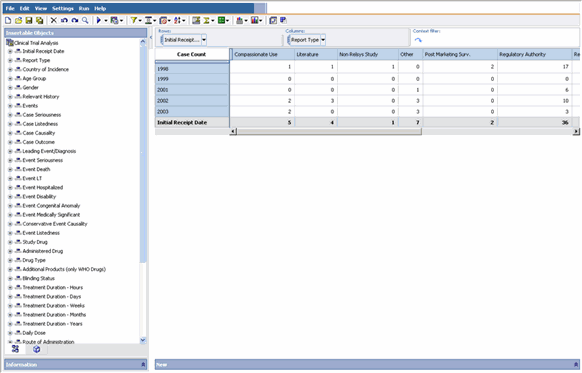Open the Help menu
Screen dimensions: 582x373
point(100,8)
